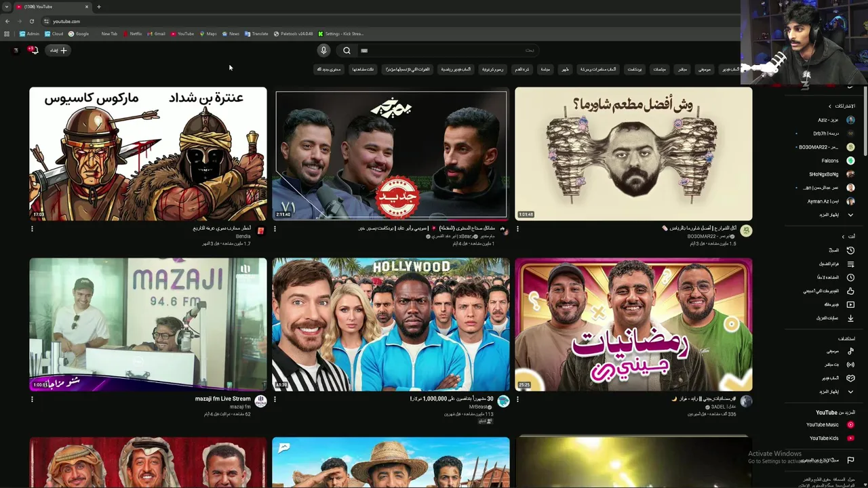This screenshot has height=488, width=868.
Task: Click the Create (+) button
Action: (58, 50)
